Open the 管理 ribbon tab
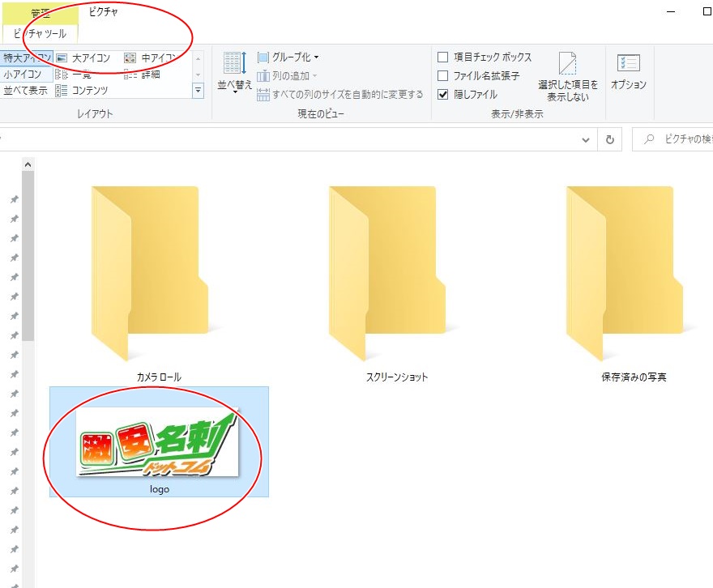The height and width of the screenshot is (588, 713). point(41,13)
